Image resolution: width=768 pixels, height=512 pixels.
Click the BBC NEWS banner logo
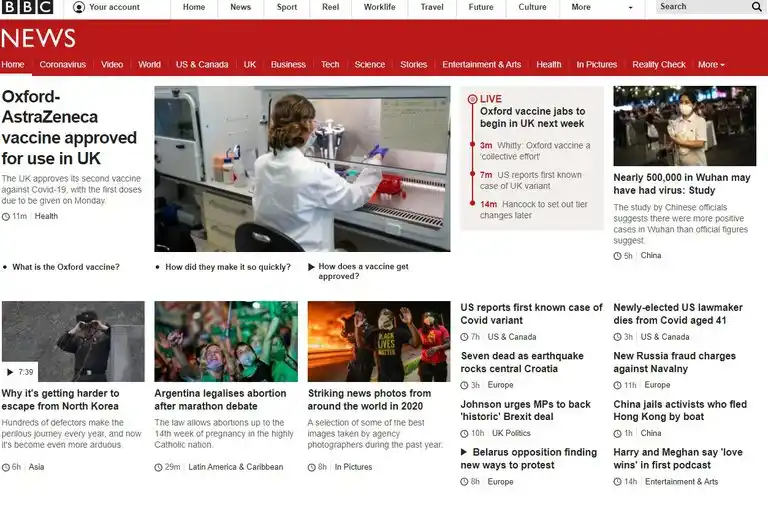point(38,39)
